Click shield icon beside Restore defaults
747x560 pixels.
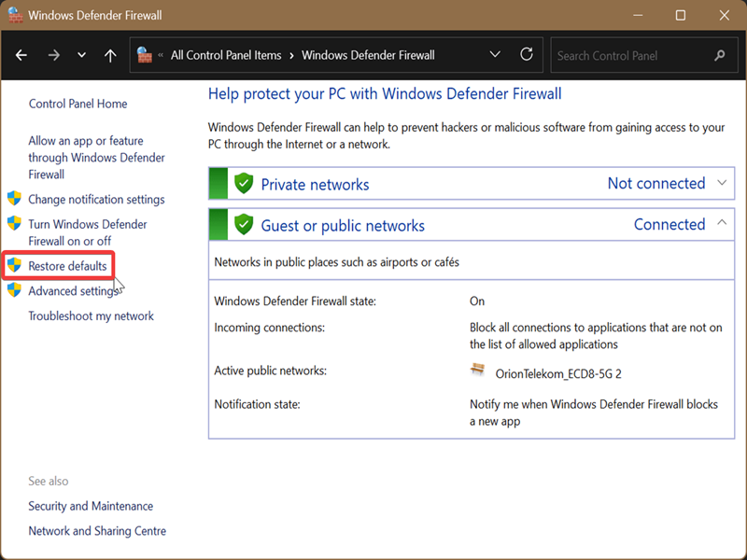point(14,265)
